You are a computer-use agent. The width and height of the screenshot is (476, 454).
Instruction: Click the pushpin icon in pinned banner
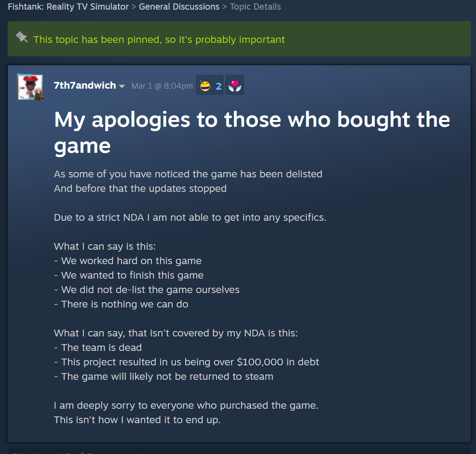click(22, 37)
